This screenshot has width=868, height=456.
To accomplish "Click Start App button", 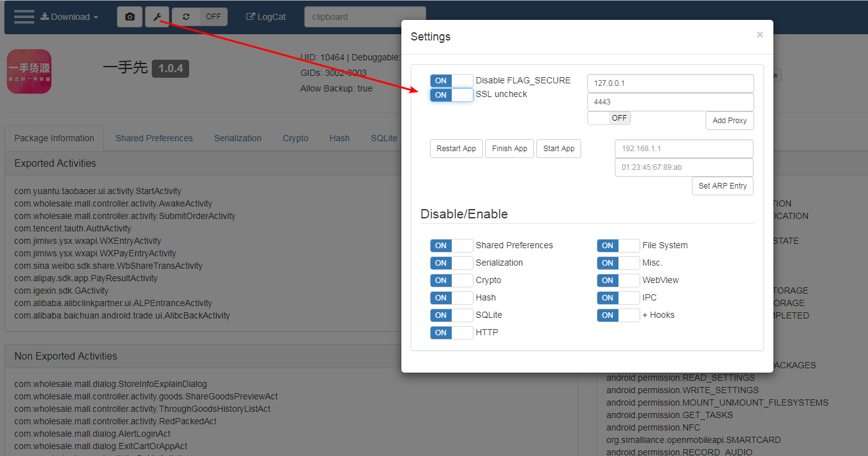I will click(559, 149).
